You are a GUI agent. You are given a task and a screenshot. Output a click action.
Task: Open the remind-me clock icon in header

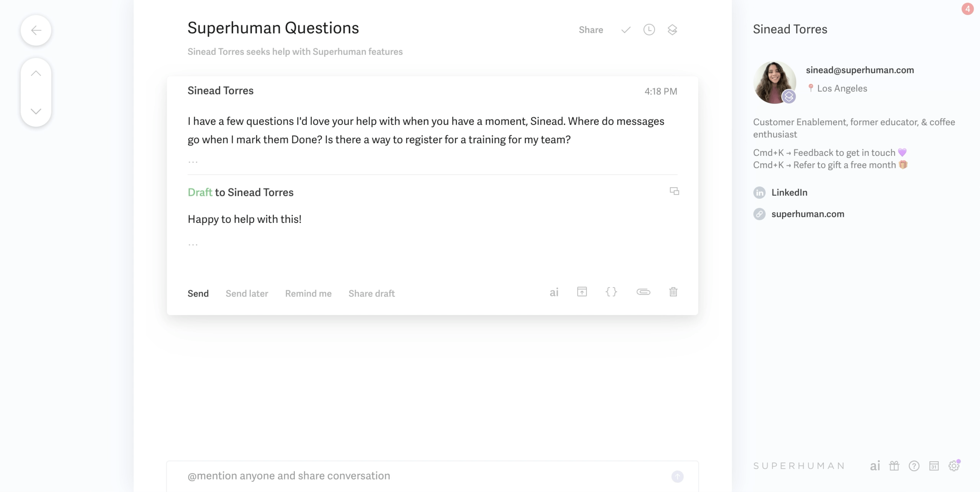(x=649, y=30)
